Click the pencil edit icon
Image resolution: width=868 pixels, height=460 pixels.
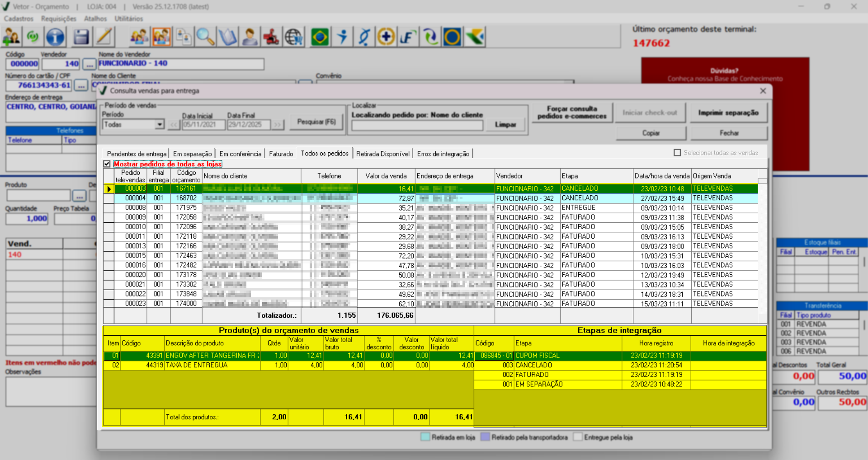point(104,37)
